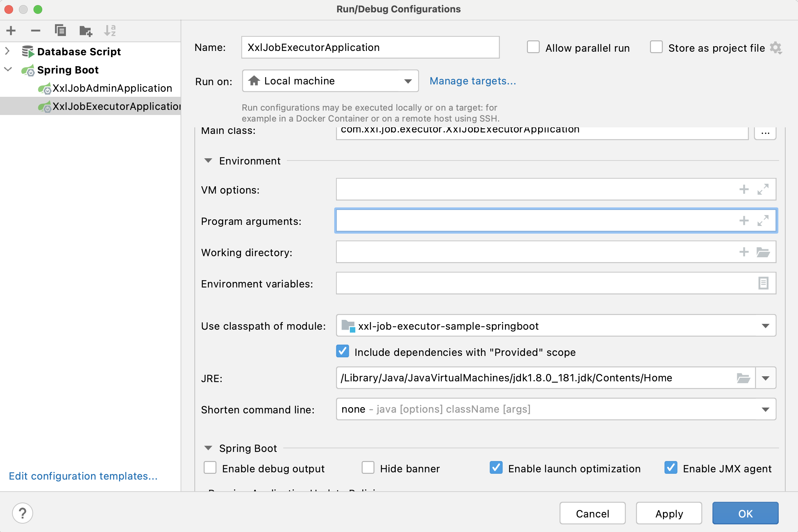
Task: Toggle the Enable JMX agent checkbox
Action: click(x=671, y=468)
